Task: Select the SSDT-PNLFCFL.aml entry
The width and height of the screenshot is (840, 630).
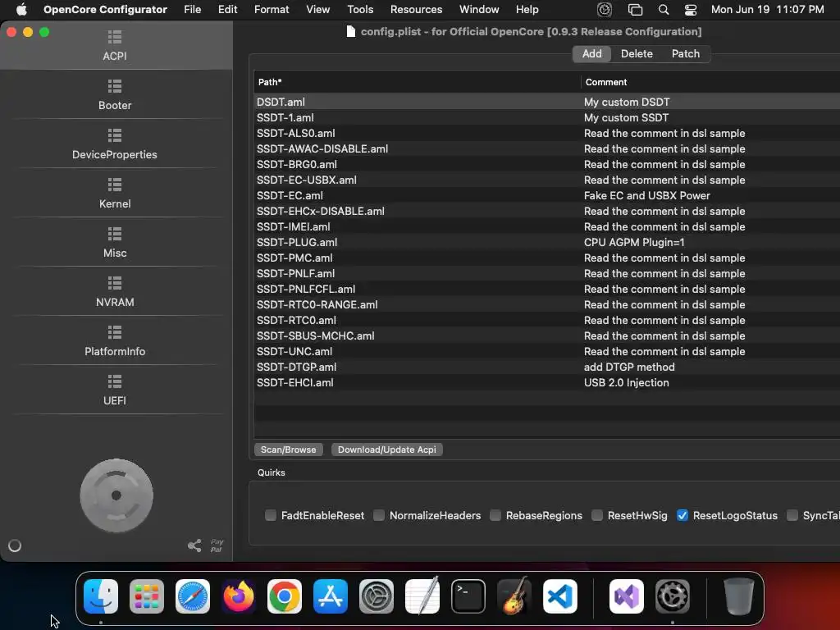Action: coord(547,289)
